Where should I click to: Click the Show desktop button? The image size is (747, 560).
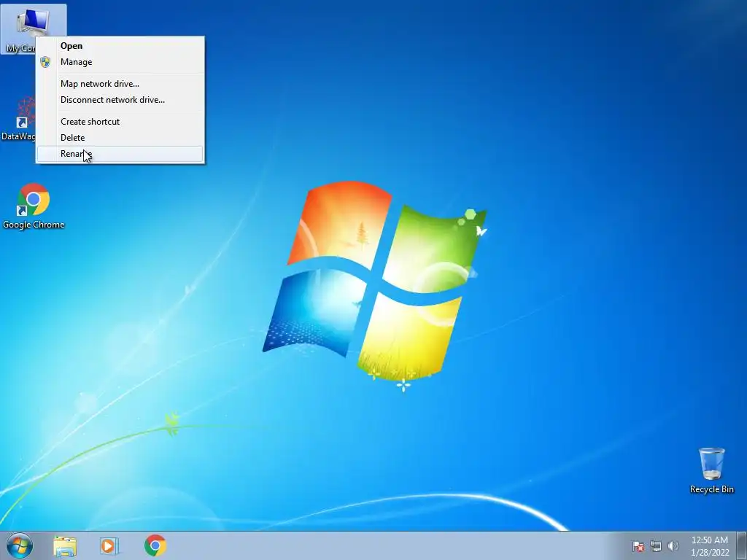tap(742, 545)
